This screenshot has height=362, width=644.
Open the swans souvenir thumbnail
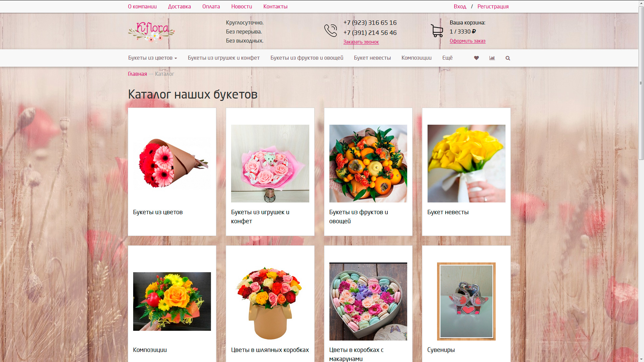point(466,301)
